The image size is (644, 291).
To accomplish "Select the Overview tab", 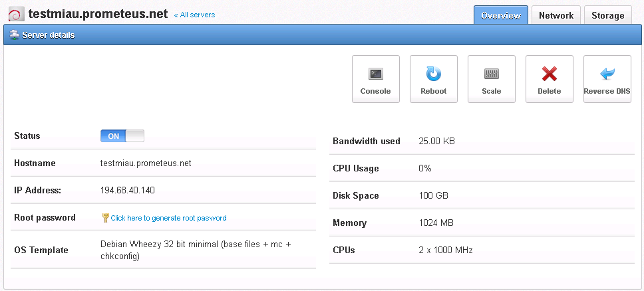I will tap(501, 15).
